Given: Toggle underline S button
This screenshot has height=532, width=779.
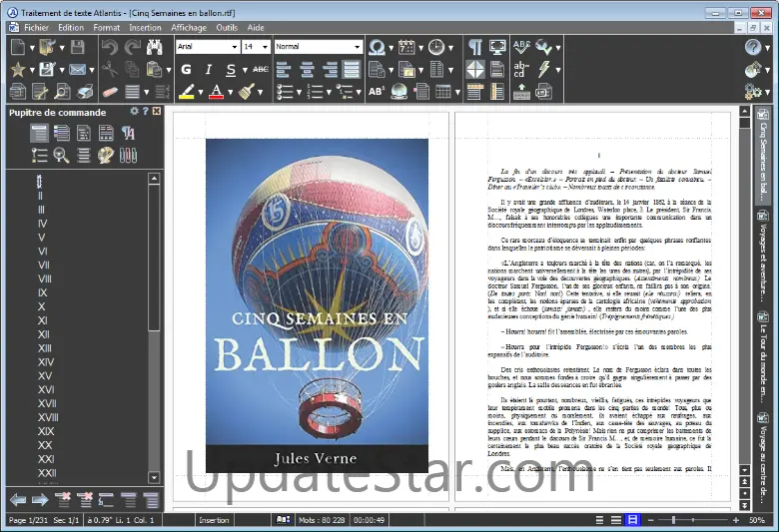Looking at the screenshot, I should (x=231, y=70).
